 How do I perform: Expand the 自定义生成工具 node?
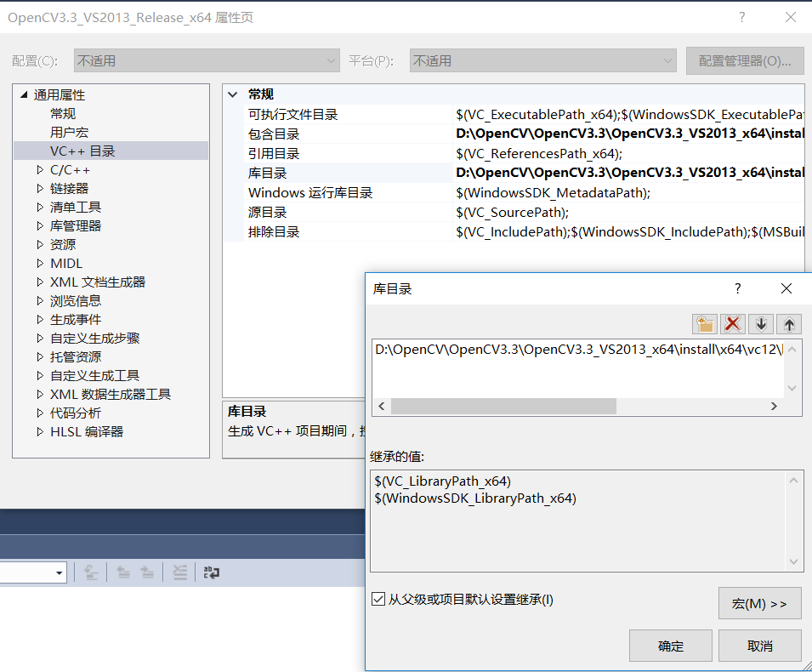tap(40, 376)
